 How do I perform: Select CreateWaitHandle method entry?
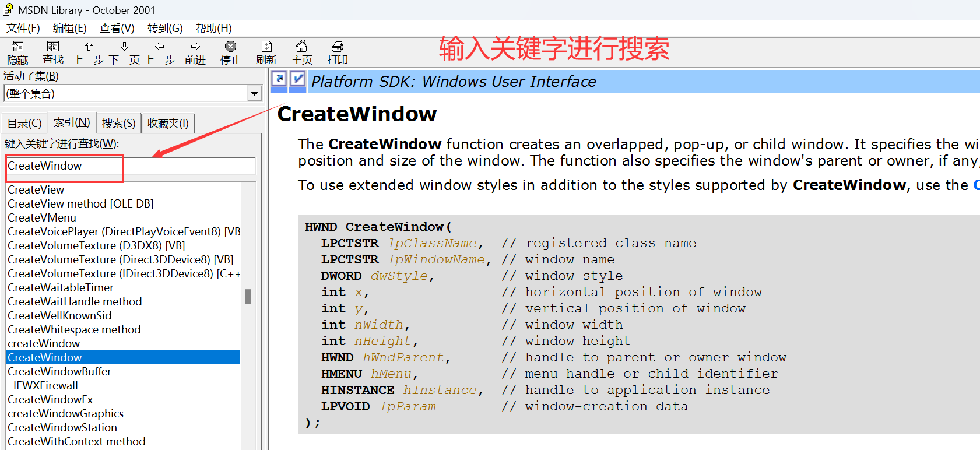[x=75, y=301]
